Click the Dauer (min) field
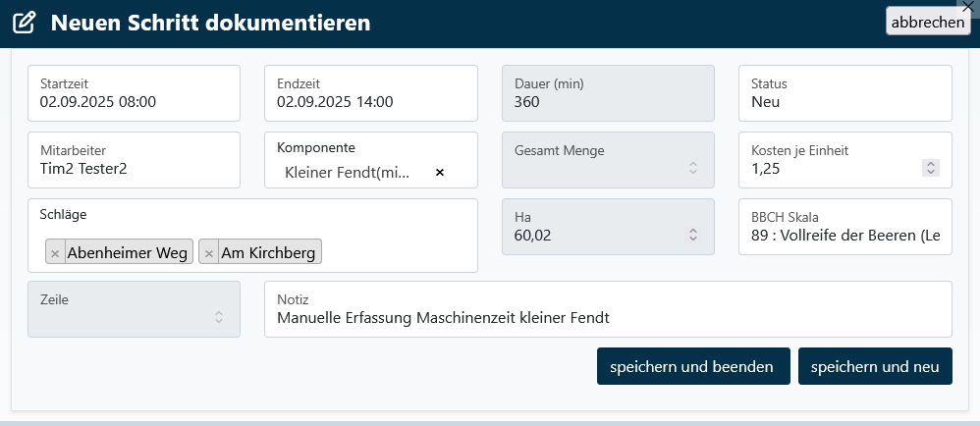Viewport: 980px width, 426px height. pos(608,101)
